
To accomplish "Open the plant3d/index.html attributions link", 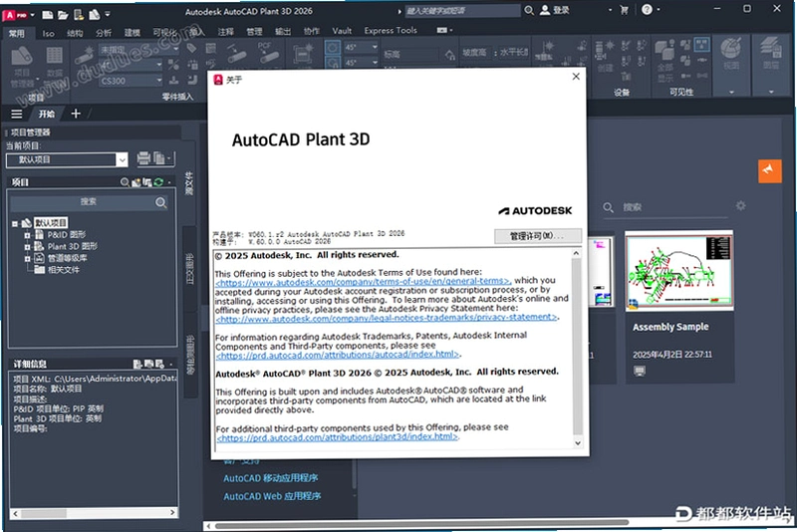I will 338,437.
